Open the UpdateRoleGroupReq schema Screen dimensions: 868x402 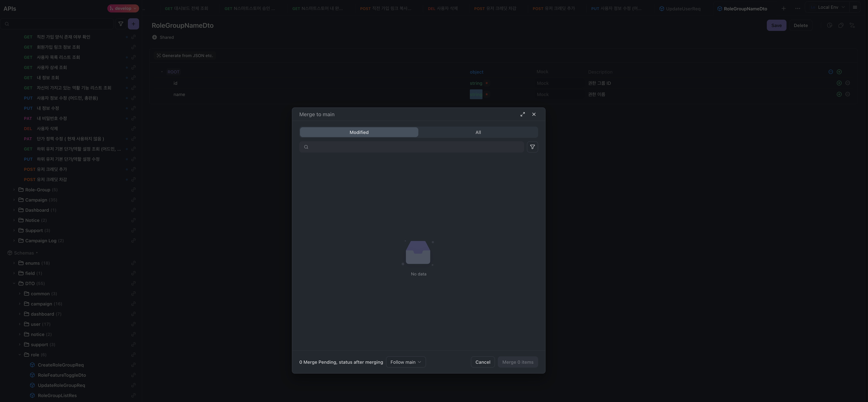tap(61, 385)
